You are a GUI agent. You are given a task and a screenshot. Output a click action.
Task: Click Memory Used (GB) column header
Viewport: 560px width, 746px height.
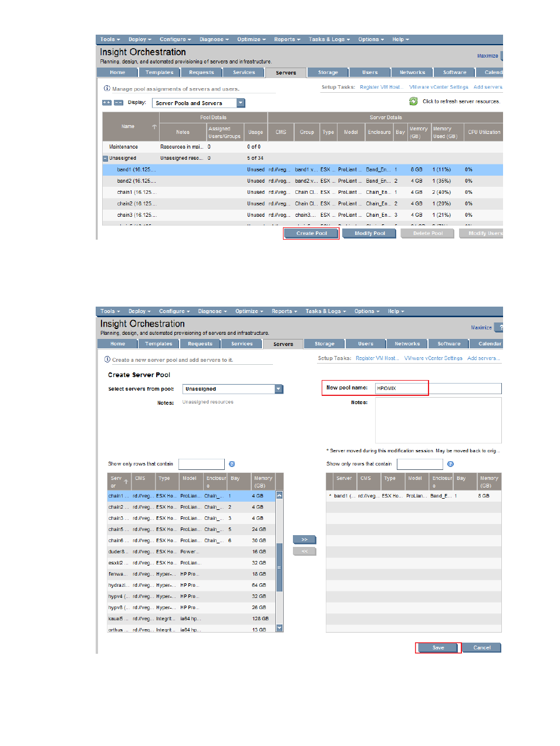[x=446, y=132]
